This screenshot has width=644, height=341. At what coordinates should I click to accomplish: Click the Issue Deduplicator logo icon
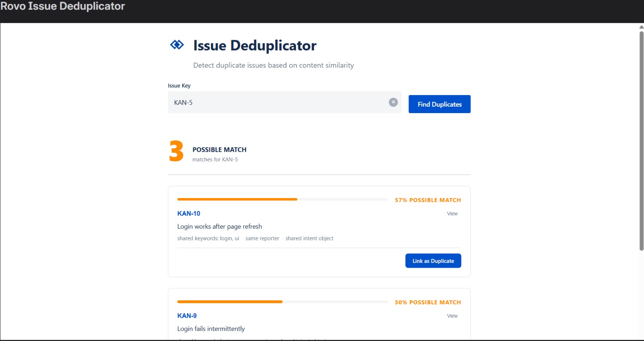point(177,45)
